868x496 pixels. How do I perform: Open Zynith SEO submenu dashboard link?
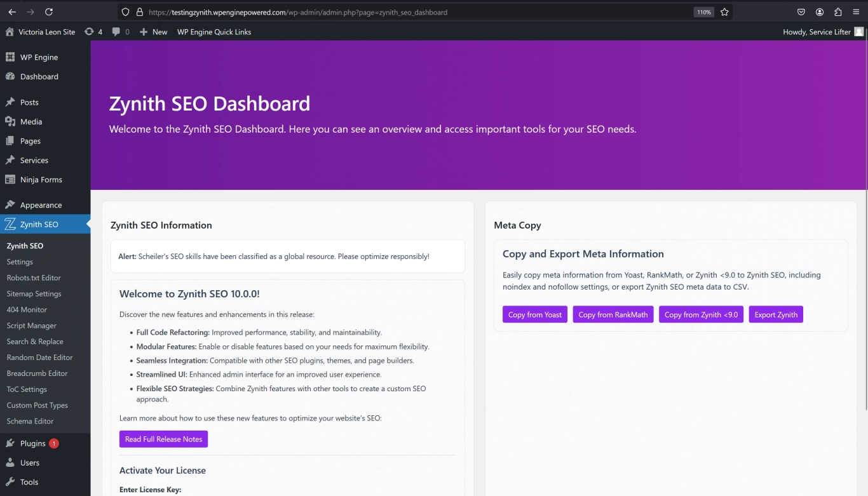25,246
